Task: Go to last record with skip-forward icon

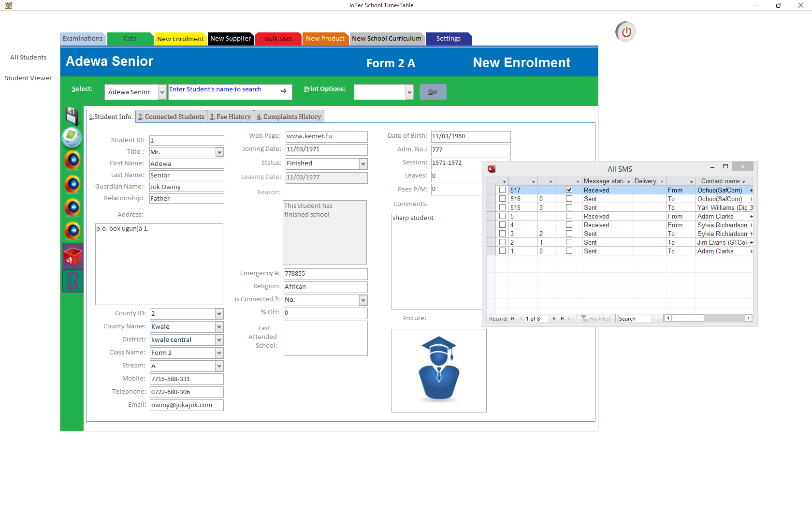Action: [72, 160]
